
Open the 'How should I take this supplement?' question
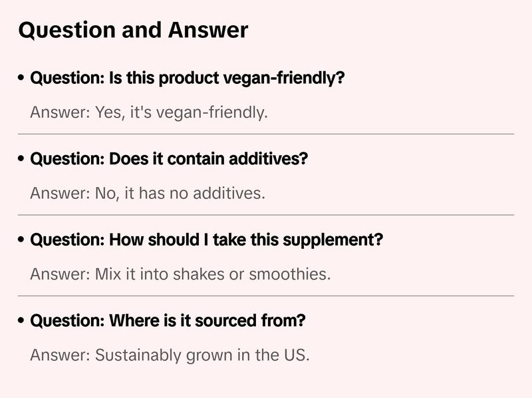pyautogui.click(x=206, y=240)
